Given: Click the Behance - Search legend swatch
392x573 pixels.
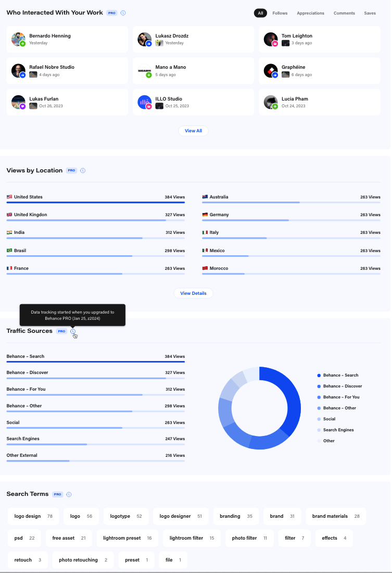Looking at the screenshot, I should [x=319, y=375].
